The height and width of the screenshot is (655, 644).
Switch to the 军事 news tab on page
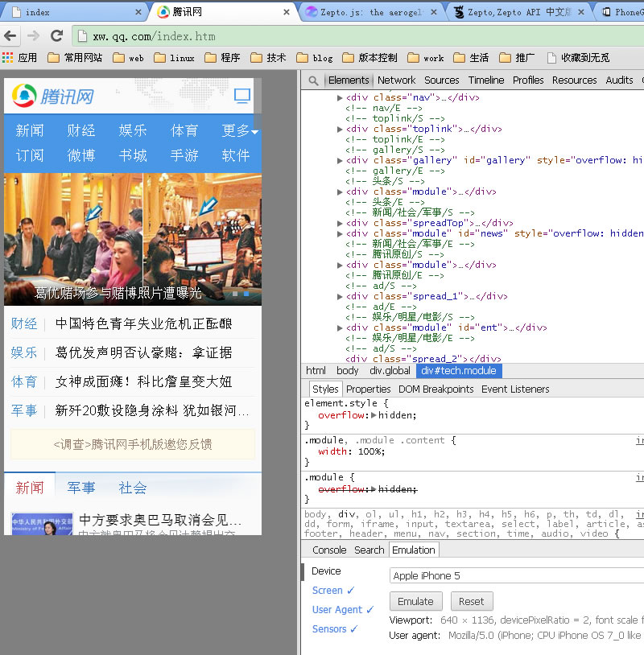81,488
